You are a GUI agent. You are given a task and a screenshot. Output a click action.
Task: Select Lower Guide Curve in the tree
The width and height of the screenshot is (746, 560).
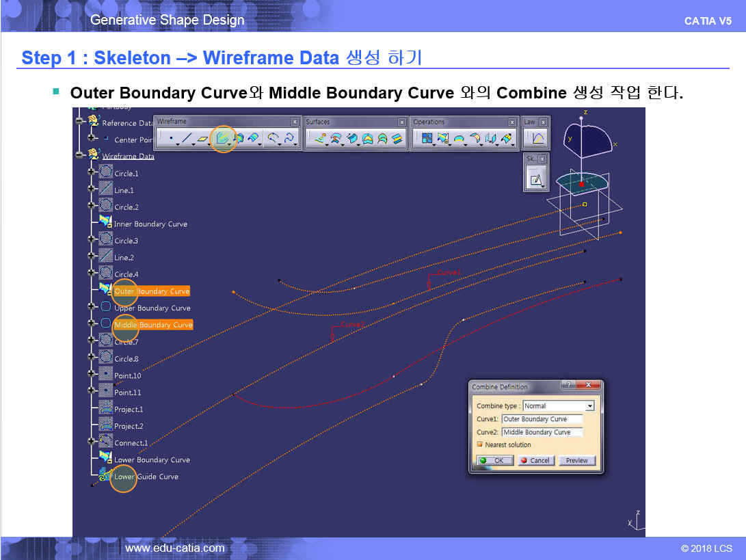[x=146, y=477]
